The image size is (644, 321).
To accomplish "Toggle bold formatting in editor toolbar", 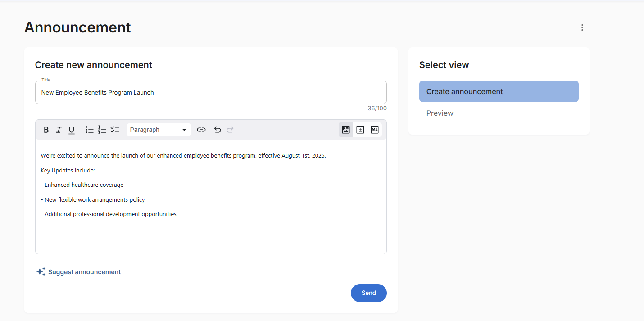I will [x=46, y=130].
